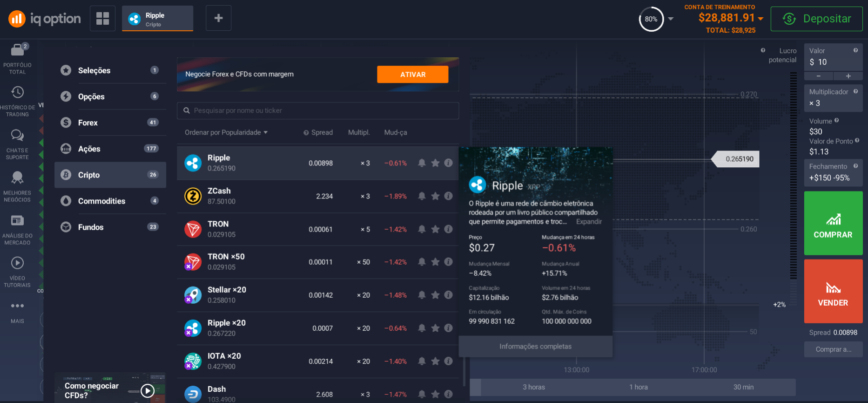The image size is (868, 403).
Task: Open the 80% profile level dropdown
Action: coord(671,19)
